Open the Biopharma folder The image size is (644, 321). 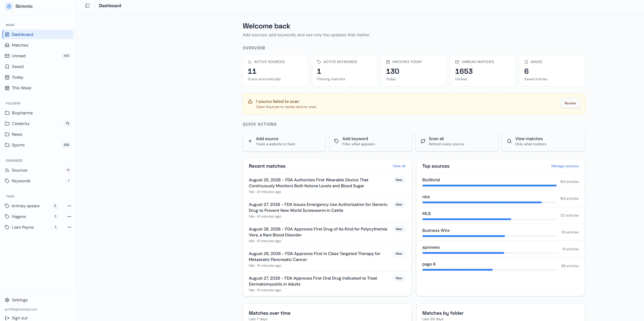tap(38, 113)
